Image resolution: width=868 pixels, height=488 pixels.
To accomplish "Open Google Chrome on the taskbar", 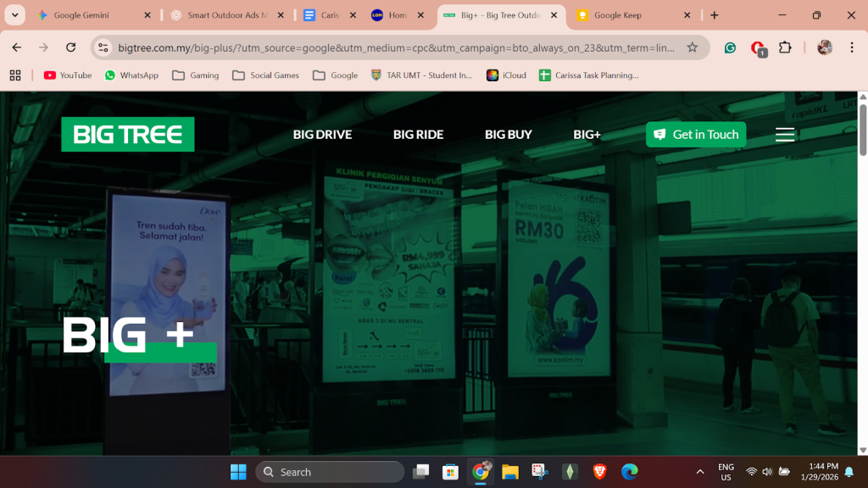I will coord(481,472).
